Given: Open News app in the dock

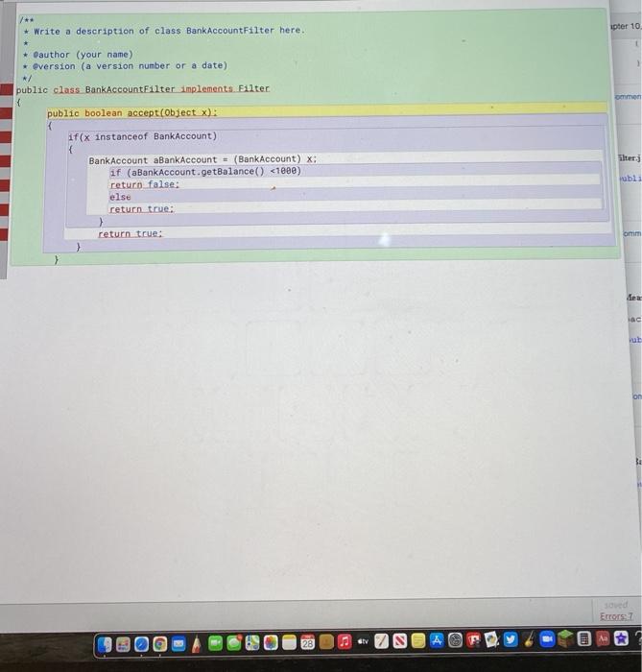Looking at the screenshot, I should coord(400,641).
